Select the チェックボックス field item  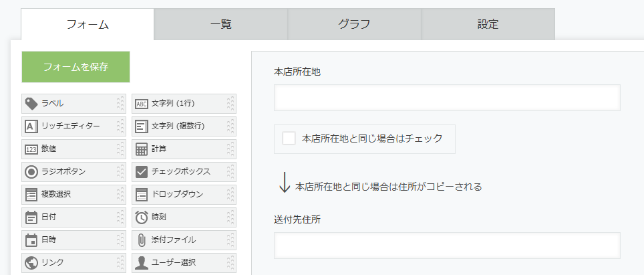184,172
